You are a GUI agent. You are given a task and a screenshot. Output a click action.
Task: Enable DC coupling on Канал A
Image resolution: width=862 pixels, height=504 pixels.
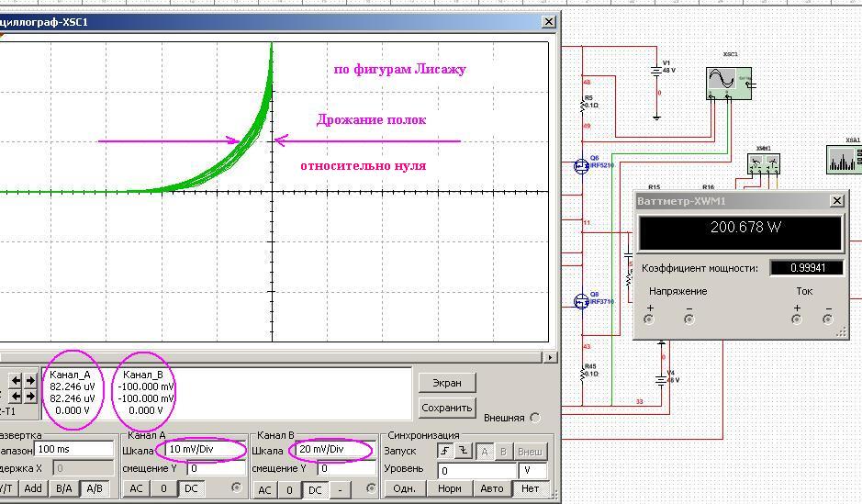191,488
